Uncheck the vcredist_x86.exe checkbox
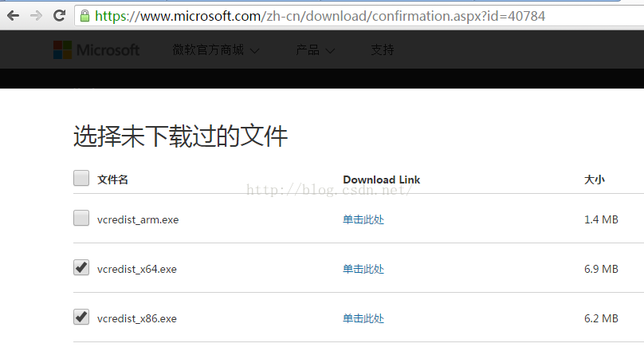644x363 pixels. coord(81,317)
